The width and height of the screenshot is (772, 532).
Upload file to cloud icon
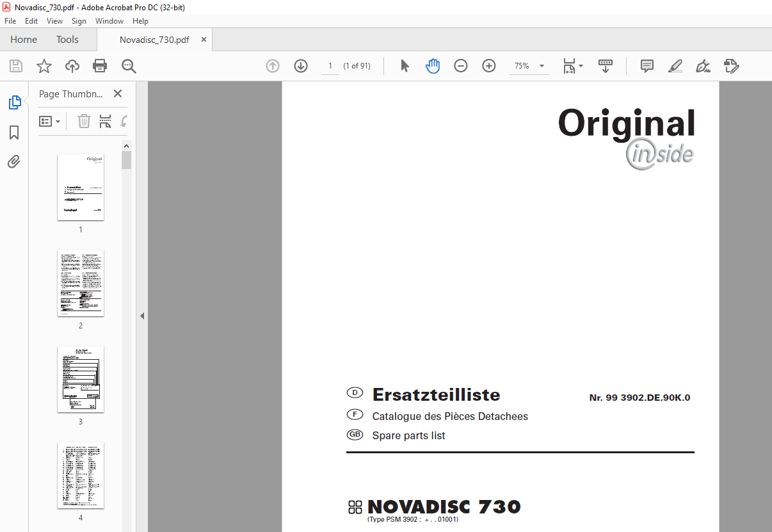[72, 66]
